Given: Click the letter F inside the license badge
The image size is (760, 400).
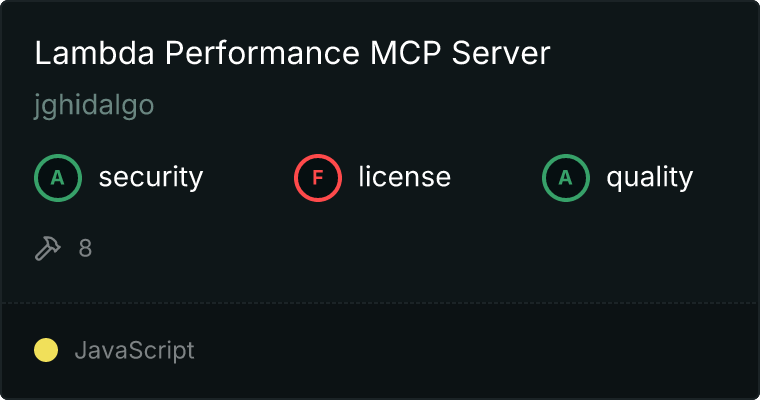Looking at the screenshot, I should click(317, 178).
